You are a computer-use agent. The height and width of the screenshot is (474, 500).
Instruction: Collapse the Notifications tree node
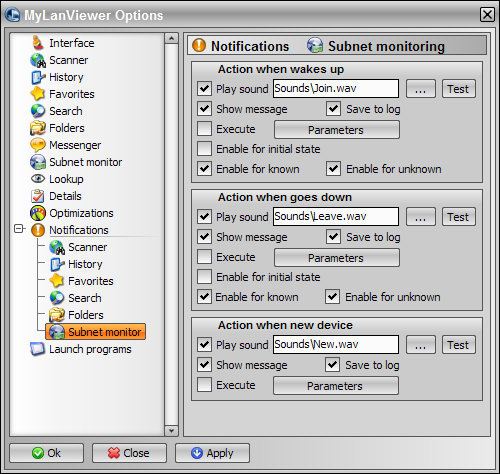coord(19,229)
